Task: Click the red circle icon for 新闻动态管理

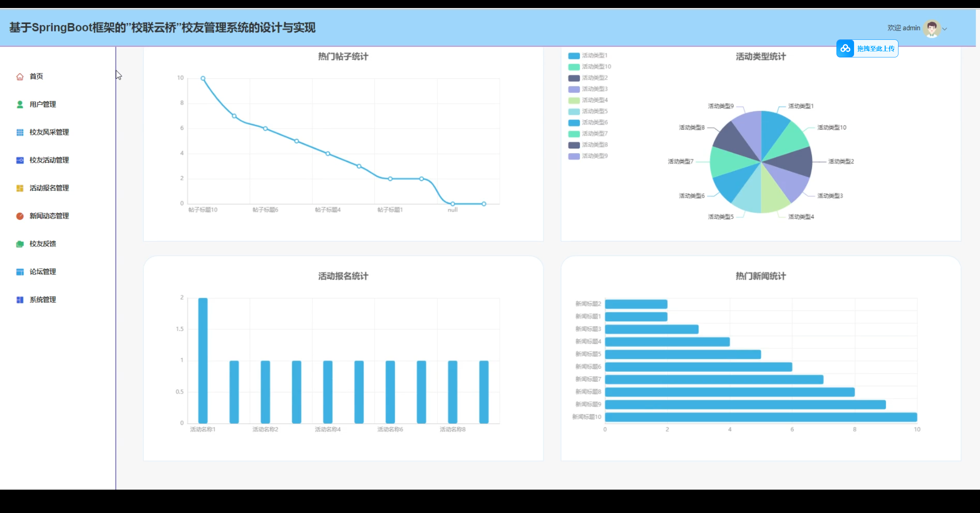Action: (20, 216)
